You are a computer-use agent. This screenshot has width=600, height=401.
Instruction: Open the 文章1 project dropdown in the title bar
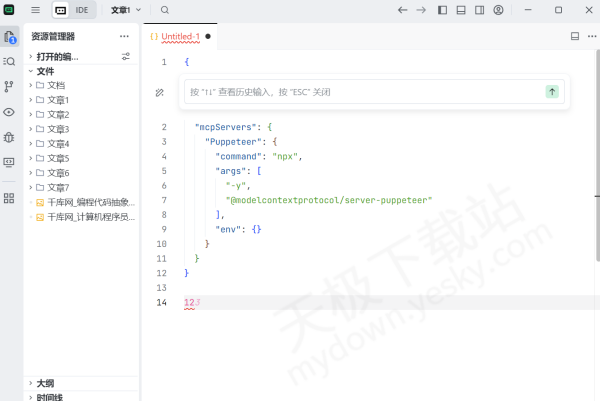pos(125,10)
